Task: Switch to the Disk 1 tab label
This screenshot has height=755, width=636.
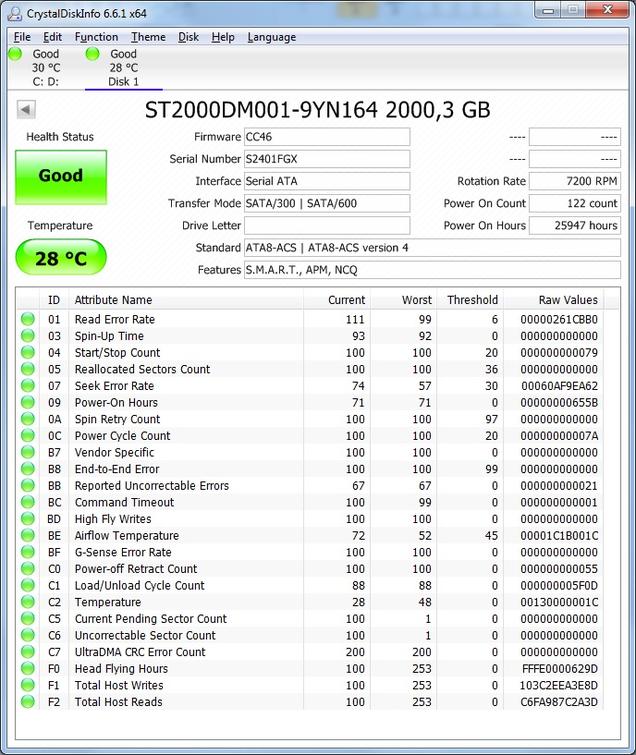Action: pyautogui.click(x=123, y=82)
